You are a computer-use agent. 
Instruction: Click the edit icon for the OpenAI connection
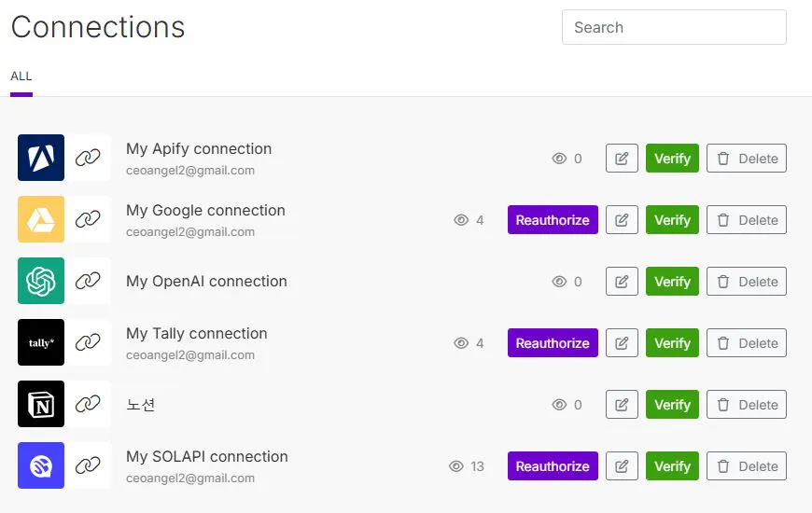pyautogui.click(x=622, y=282)
